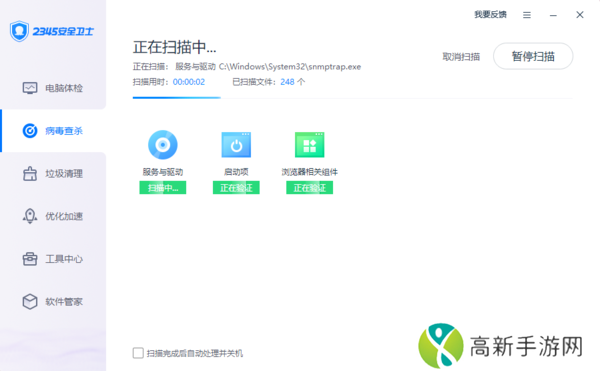The image size is (600, 371).
Task: Click the 浏览器相关组件 green icon
Action: [310, 145]
